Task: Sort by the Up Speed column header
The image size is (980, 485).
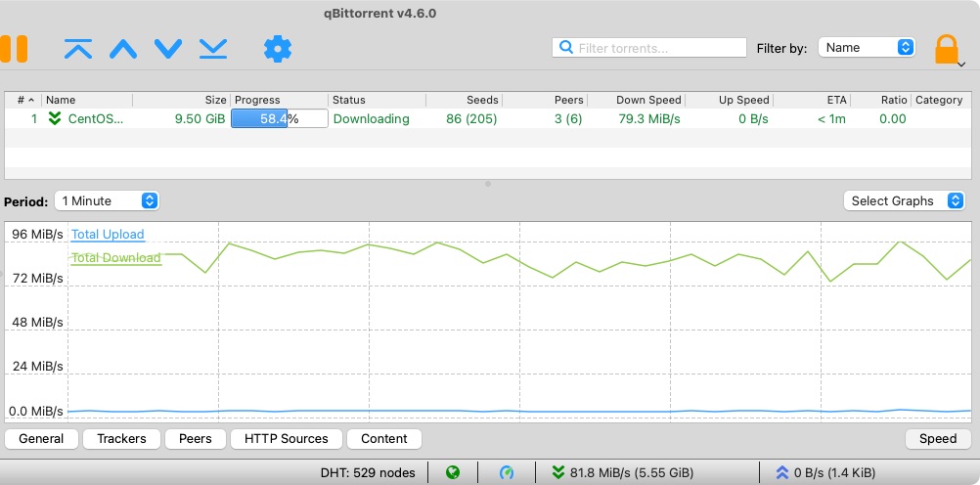Action: [730, 100]
